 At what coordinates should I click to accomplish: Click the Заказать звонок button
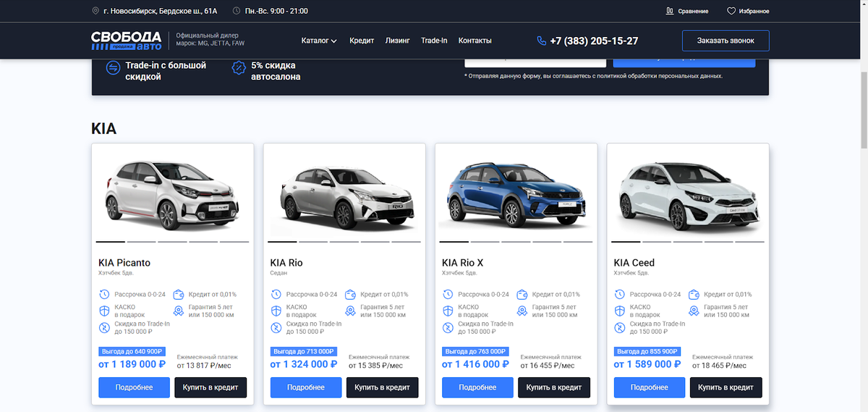click(x=726, y=41)
